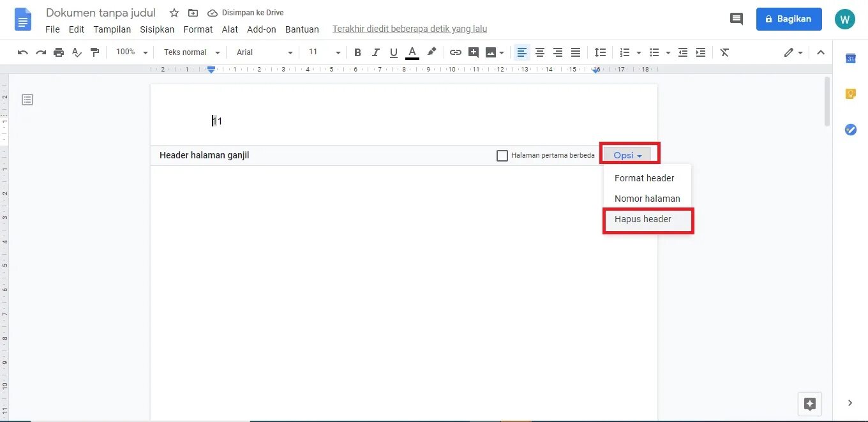Screen dimensions: 868x422
Task: Open the Edit menu
Action: point(77,29)
